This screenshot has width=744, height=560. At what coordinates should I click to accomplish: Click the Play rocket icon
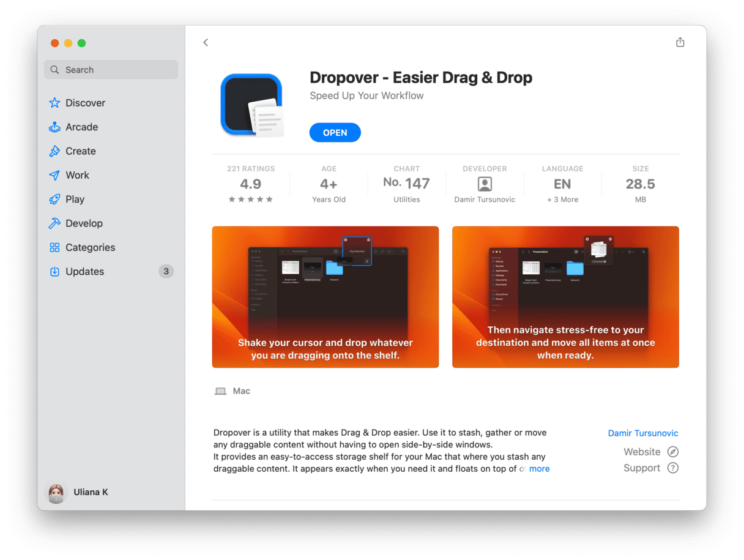tap(54, 200)
